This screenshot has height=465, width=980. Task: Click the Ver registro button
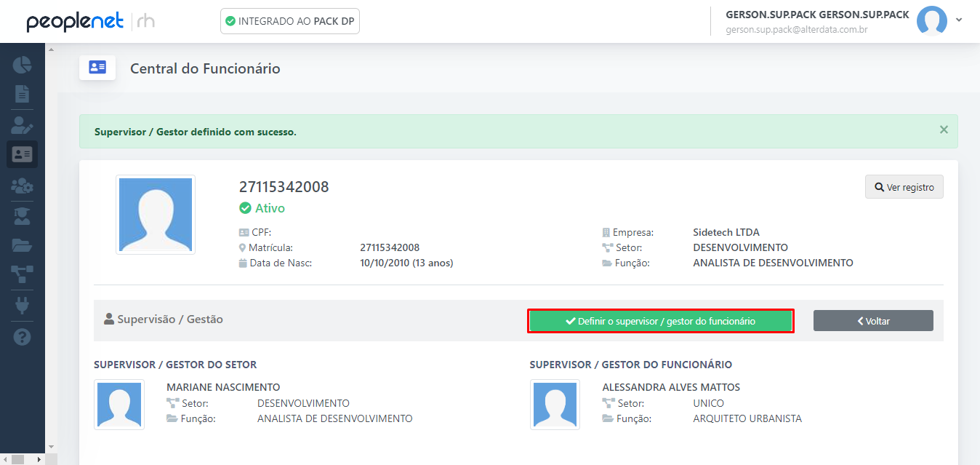pyautogui.click(x=904, y=186)
